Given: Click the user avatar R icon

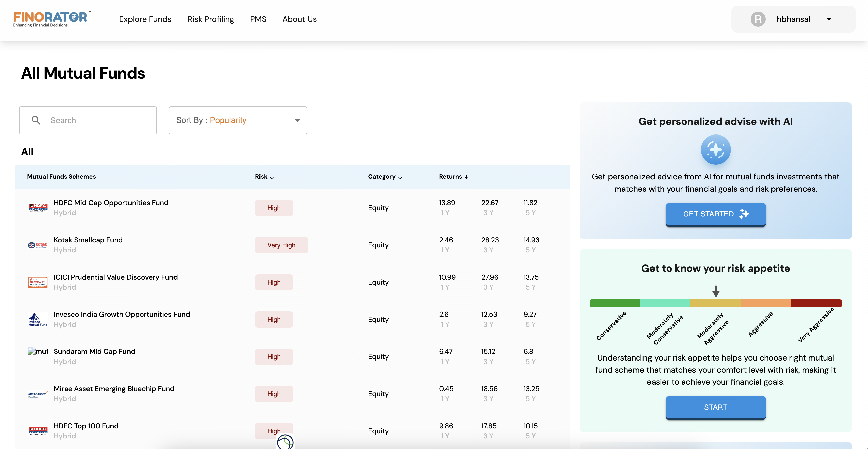Looking at the screenshot, I should 758,19.
